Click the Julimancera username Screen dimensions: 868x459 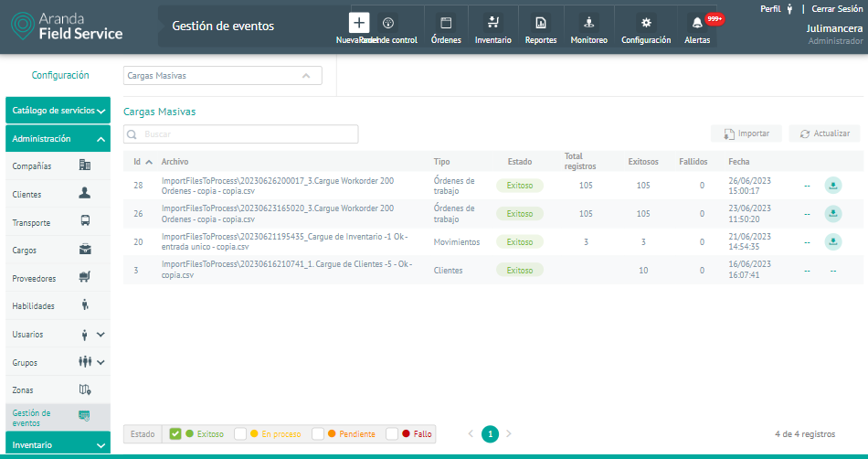835,28
